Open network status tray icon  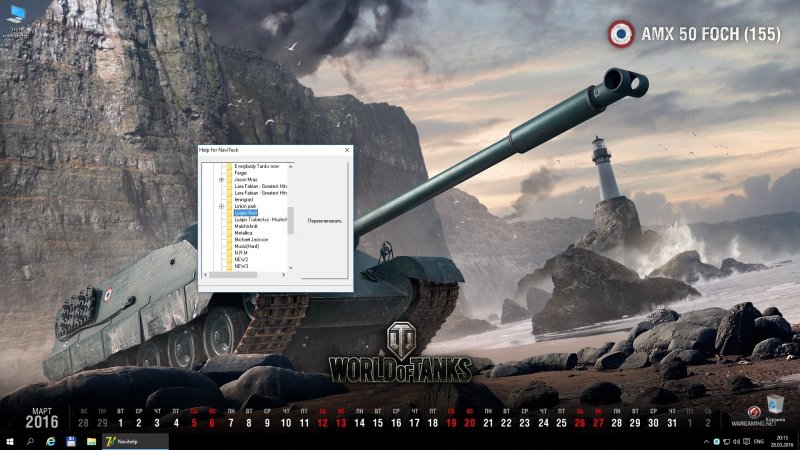point(727,442)
